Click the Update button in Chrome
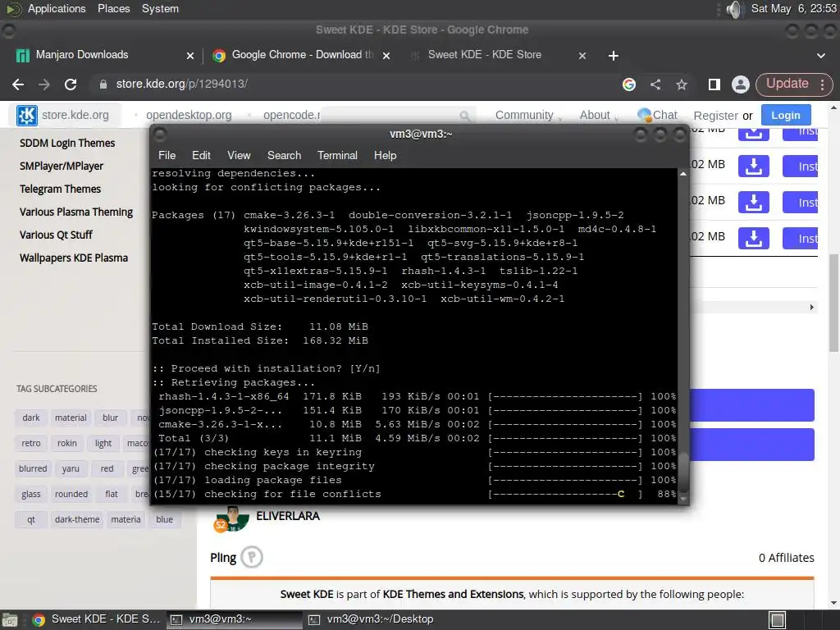This screenshot has height=630, width=840. coord(787,84)
